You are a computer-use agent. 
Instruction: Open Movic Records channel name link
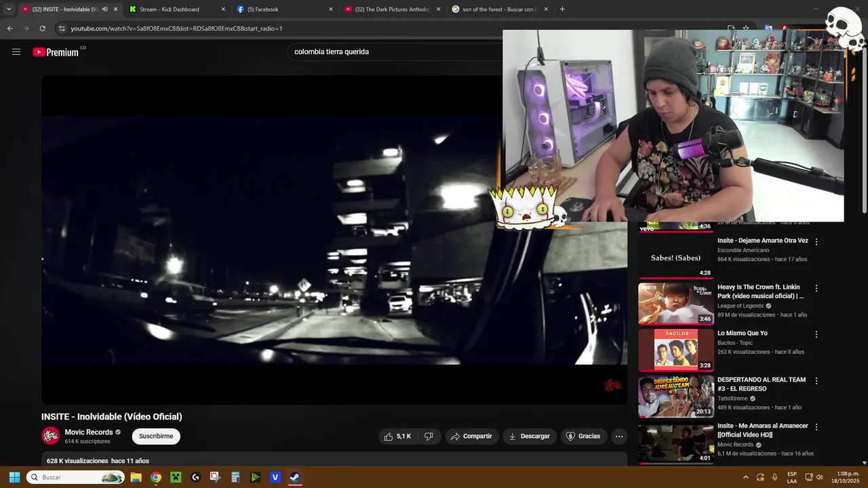pos(89,432)
